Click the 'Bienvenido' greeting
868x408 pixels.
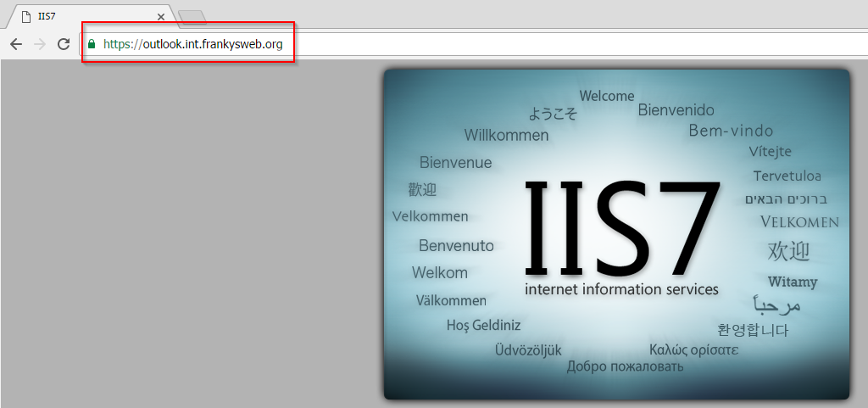point(676,110)
